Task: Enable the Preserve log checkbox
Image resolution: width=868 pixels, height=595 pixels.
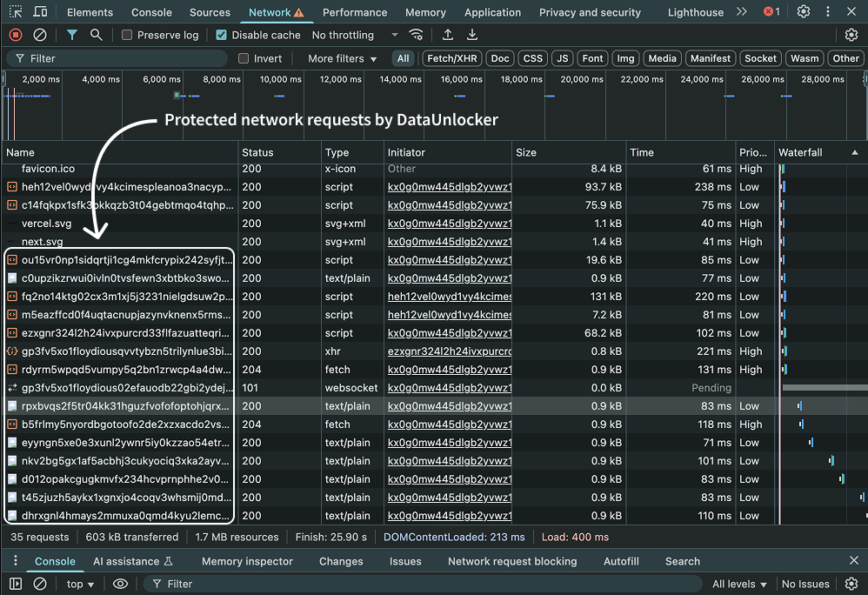Action: coord(128,35)
